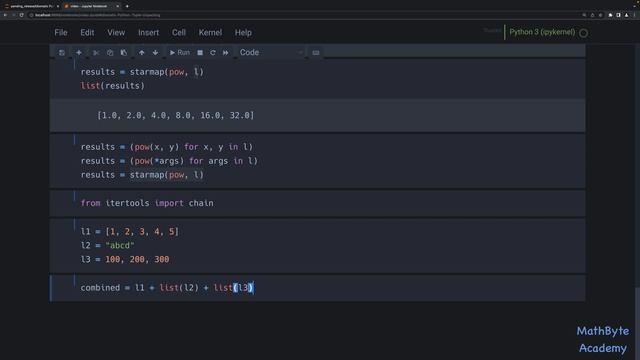The image size is (640, 360).
Task: Save and checkpoint the notebook
Action: click(62, 53)
